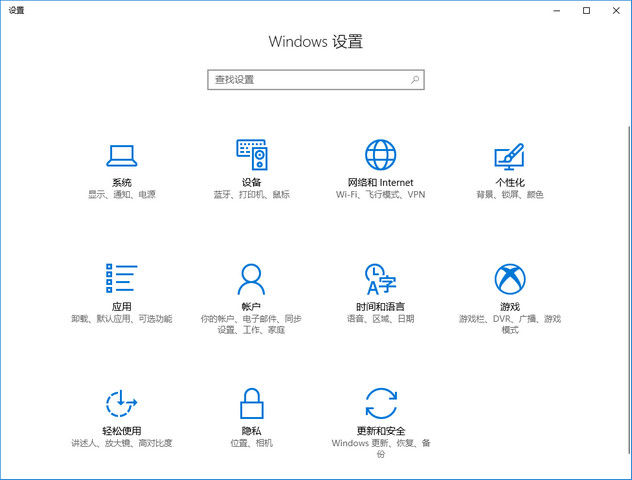Close the 设置 window
The height and width of the screenshot is (480, 632).
tap(616, 10)
